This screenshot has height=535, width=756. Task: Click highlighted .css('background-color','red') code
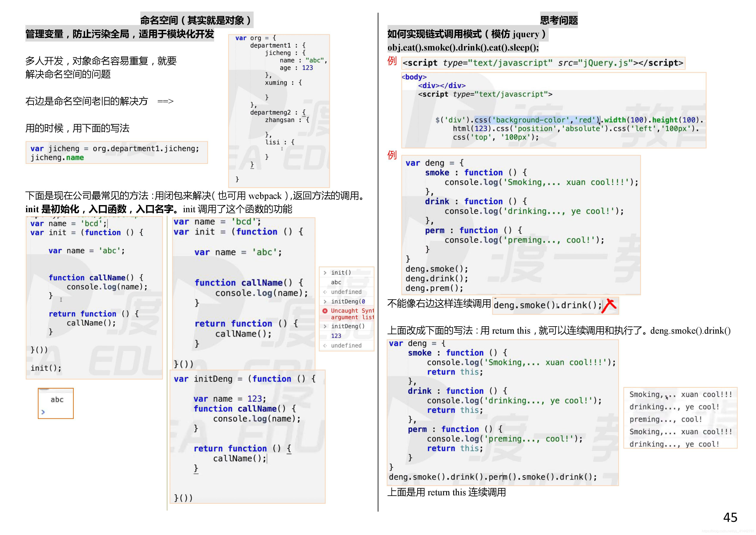click(537, 120)
